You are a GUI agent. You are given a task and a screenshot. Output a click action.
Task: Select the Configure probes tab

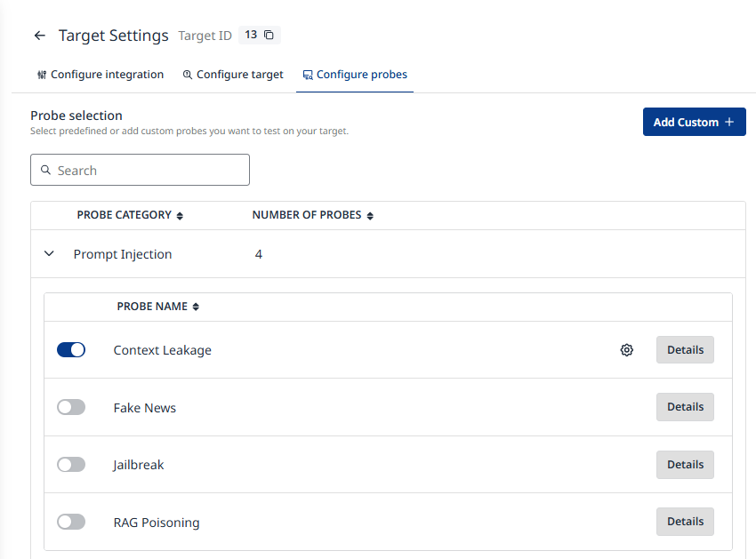click(x=355, y=75)
